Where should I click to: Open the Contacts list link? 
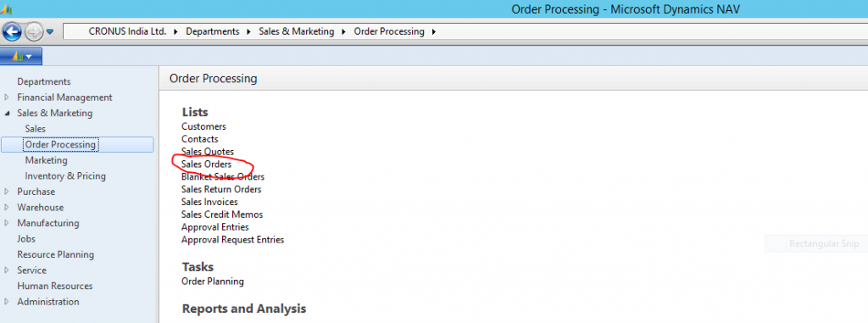(x=200, y=139)
